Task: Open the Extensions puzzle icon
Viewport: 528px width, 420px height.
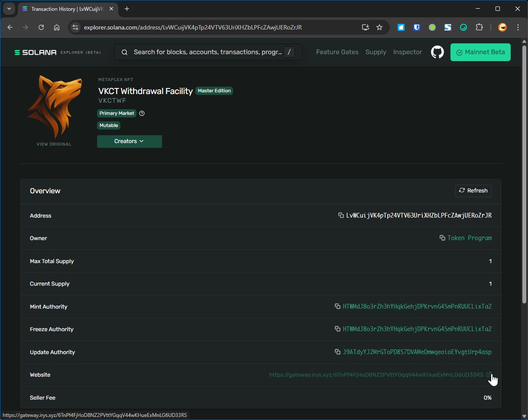Action: click(479, 27)
